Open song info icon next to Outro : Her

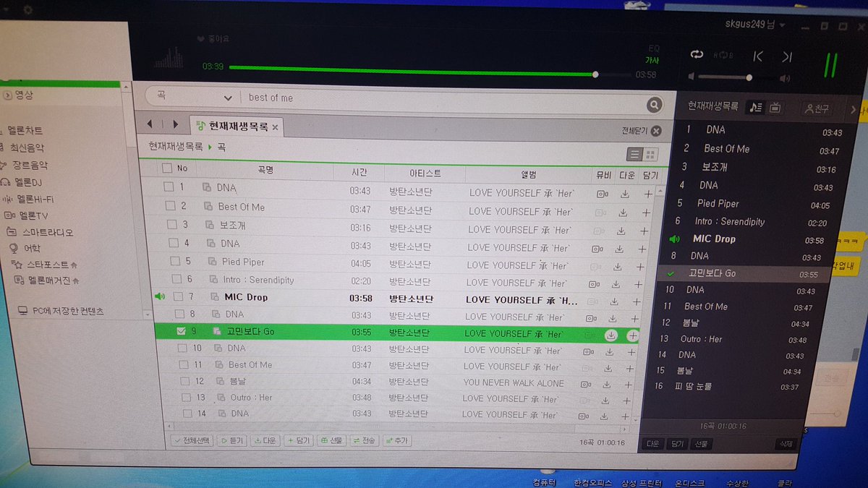click(x=223, y=398)
